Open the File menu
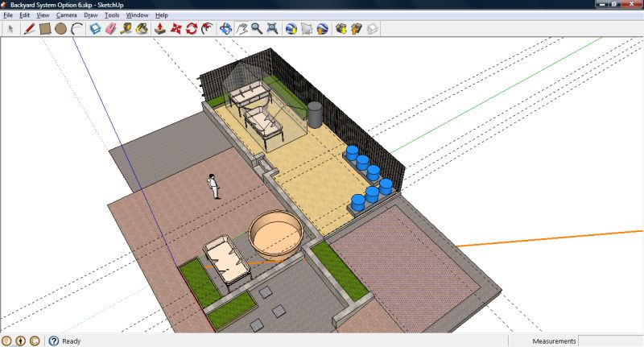 point(9,14)
